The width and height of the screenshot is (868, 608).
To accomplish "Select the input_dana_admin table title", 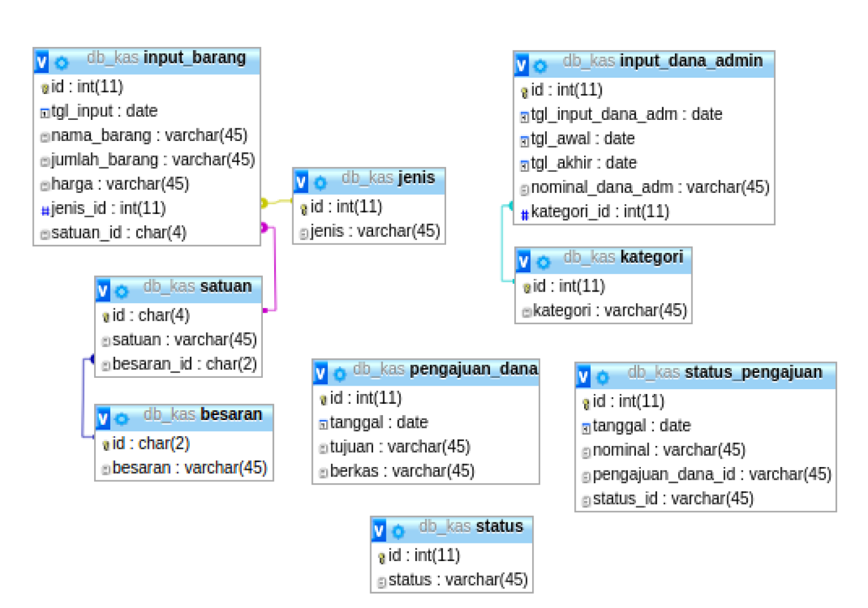I will pos(691,61).
